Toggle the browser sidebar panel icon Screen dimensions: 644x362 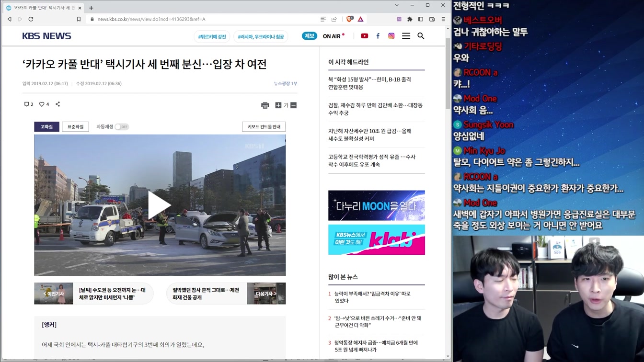pos(421,19)
